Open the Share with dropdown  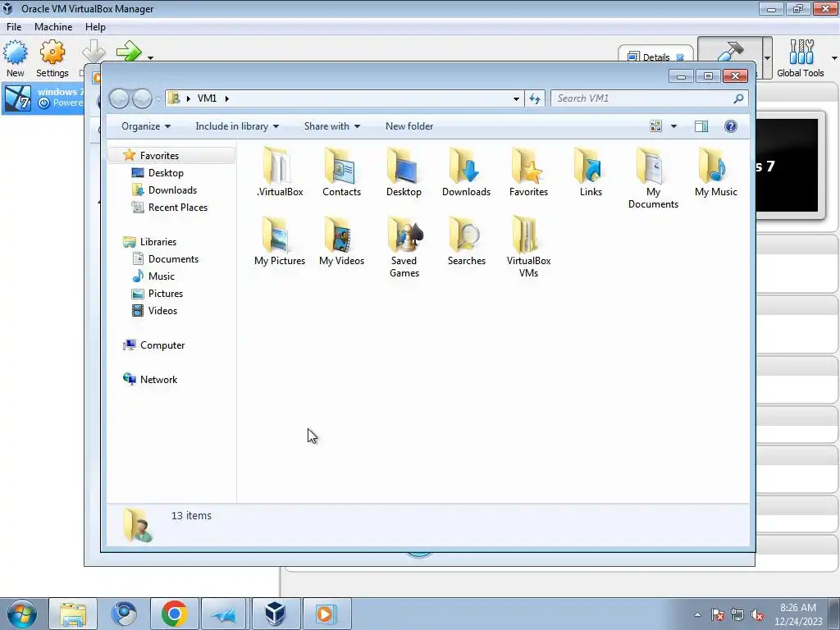pyautogui.click(x=332, y=126)
